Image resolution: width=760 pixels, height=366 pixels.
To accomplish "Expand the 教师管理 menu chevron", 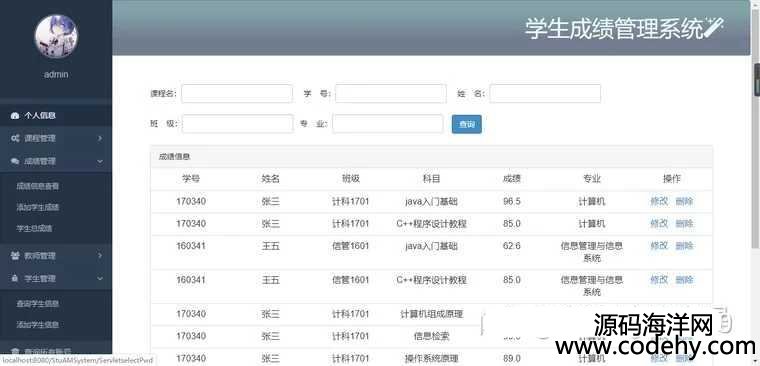I will pyautogui.click(x=100, y=255).
